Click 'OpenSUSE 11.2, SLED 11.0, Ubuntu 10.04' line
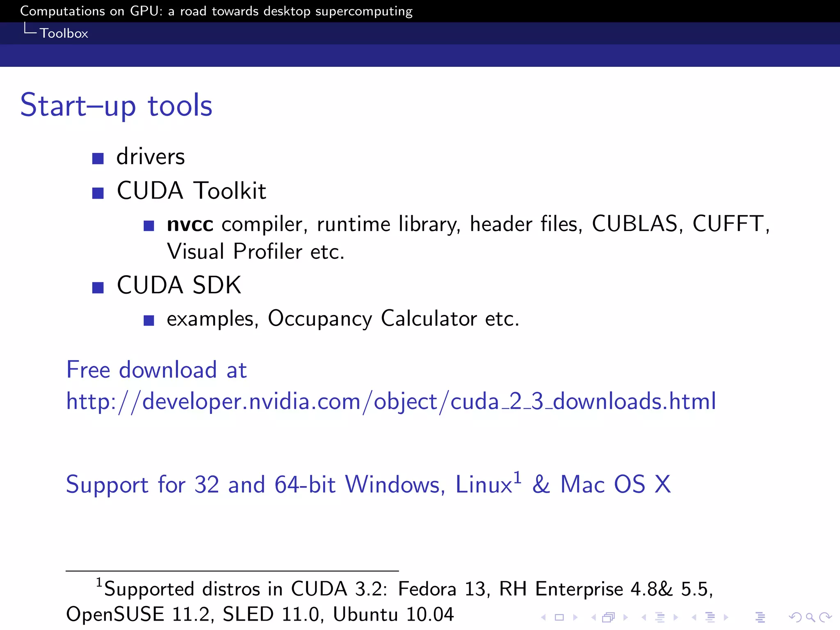 [260, 614]
